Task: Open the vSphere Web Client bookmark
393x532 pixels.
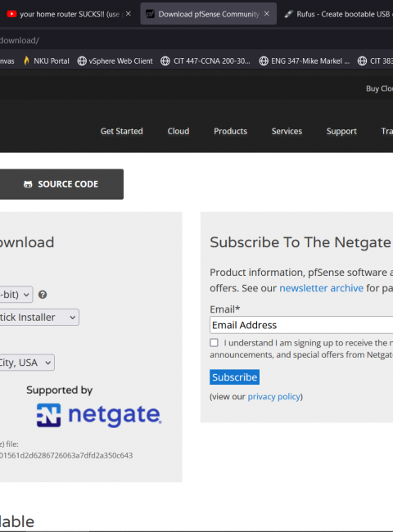Action: [x=115, y=61]
